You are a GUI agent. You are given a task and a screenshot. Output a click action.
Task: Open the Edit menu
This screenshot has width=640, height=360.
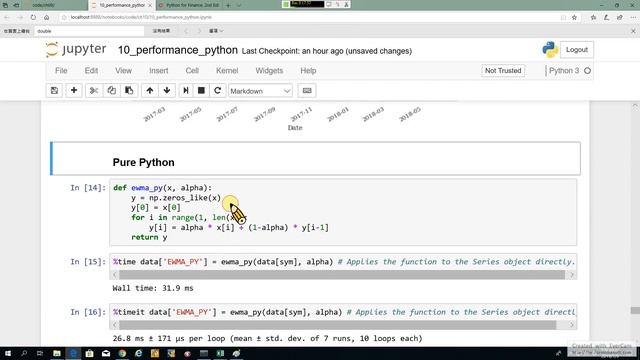click(x=91, y=71)
